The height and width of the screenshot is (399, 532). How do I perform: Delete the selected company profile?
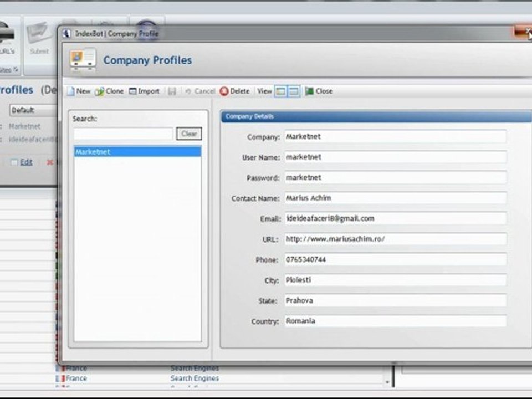click(234, 91)
